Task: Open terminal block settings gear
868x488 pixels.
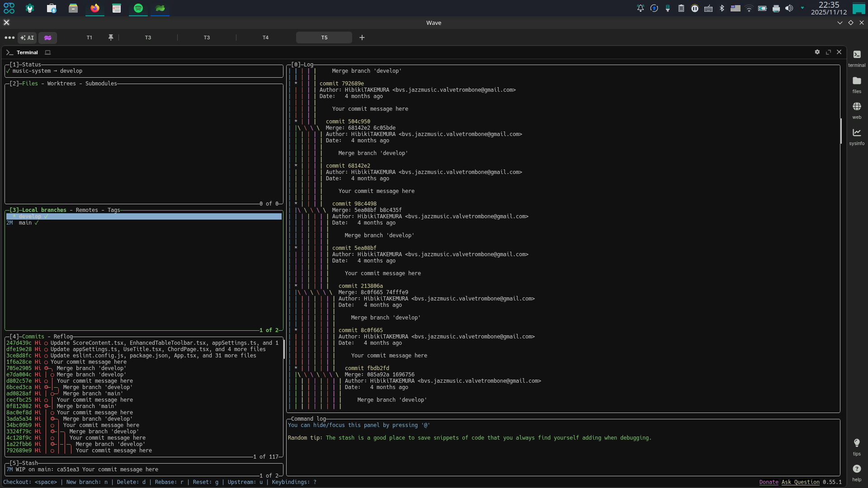Action: (817, 52)
